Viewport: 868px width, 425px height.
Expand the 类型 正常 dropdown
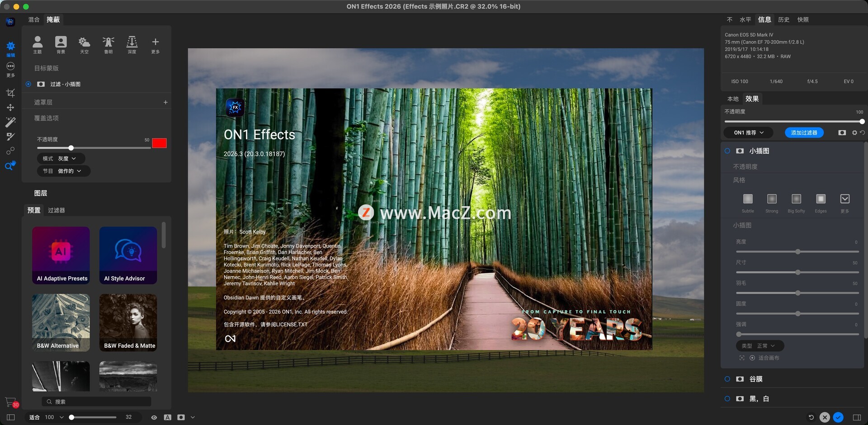pyautogui.click(x=759, y=346)
